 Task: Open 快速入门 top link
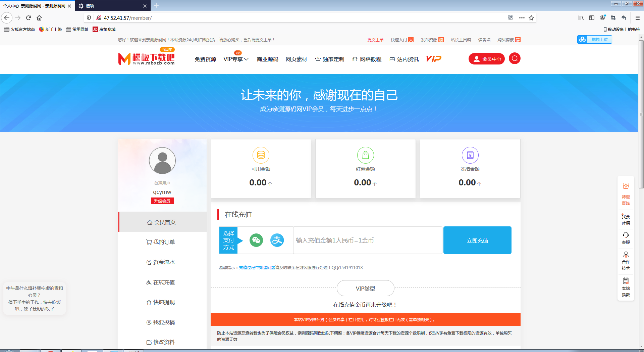[x=402, y=40]
